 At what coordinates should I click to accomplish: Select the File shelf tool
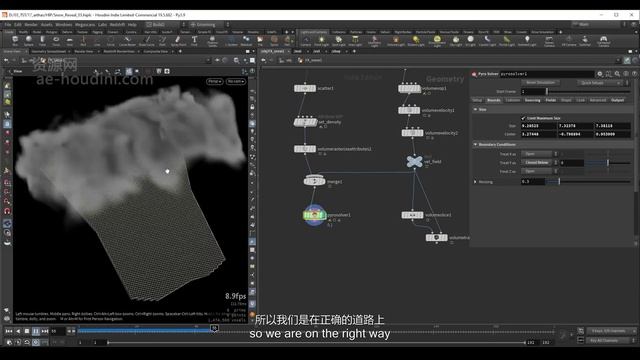[260, 40]
